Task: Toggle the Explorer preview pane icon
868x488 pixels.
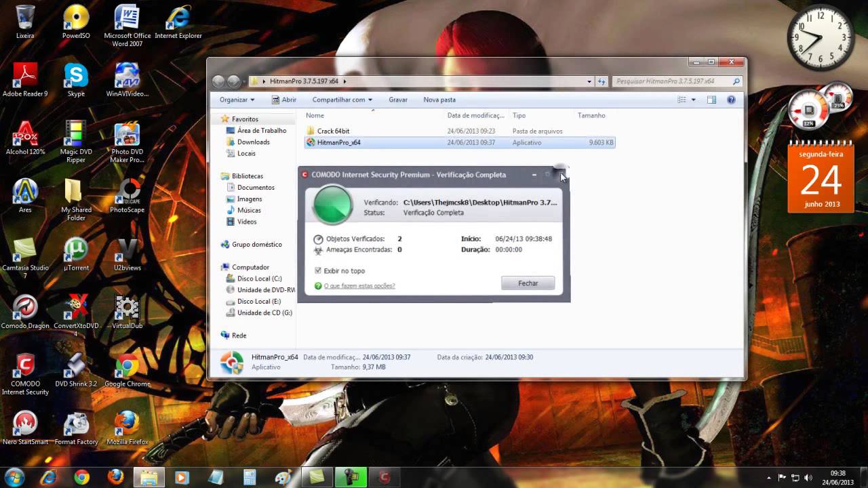Action: pyautogui.click(x=711, y=100)
